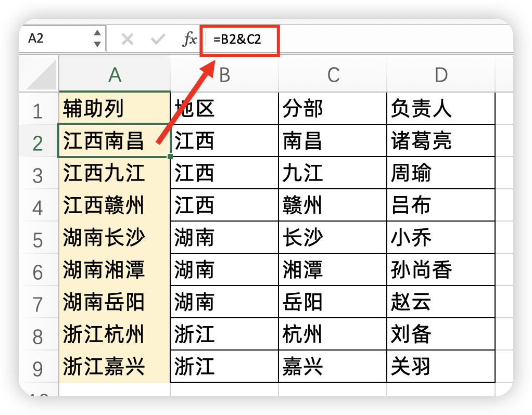The height and width of the screenshot is (415, 532).
Task: Click cell 岳阳 in column C
Action: [333, 302]
